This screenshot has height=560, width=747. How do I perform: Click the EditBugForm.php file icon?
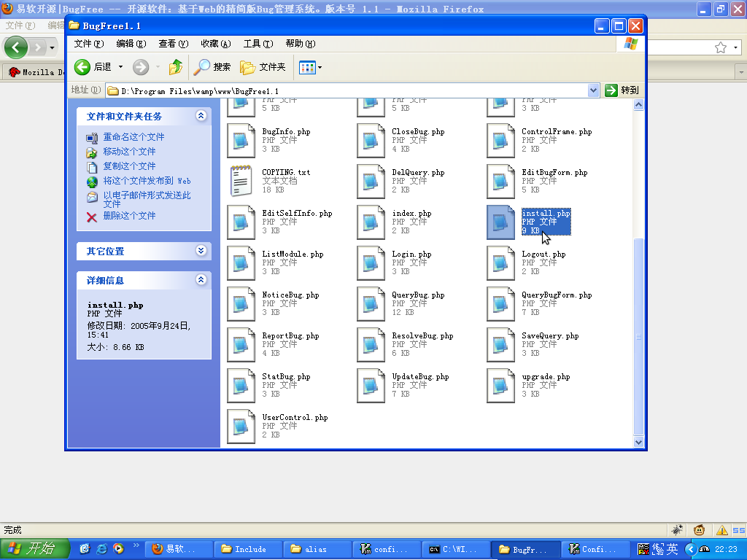(500, 182)
